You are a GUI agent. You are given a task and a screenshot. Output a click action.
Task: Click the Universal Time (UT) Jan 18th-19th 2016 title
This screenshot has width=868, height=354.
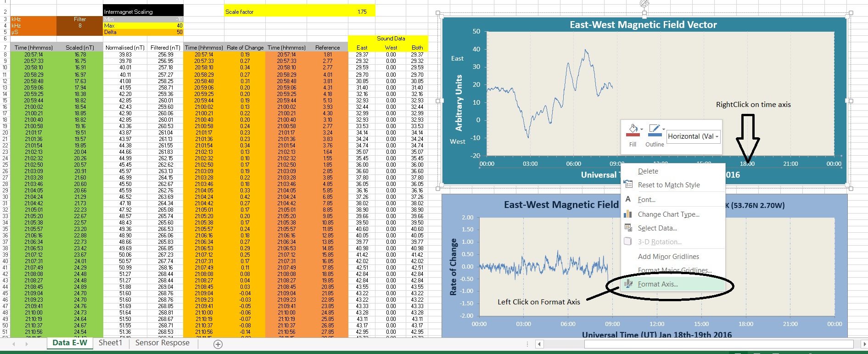click(x=657, y=335)
